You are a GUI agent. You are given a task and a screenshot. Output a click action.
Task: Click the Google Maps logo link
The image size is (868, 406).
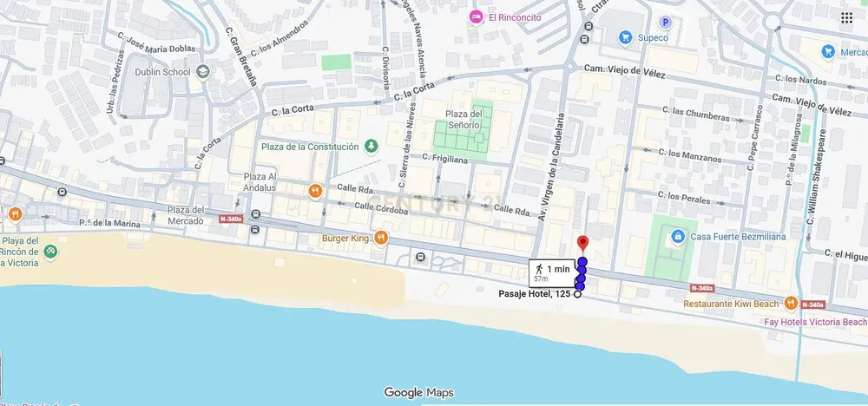(419, 393)
